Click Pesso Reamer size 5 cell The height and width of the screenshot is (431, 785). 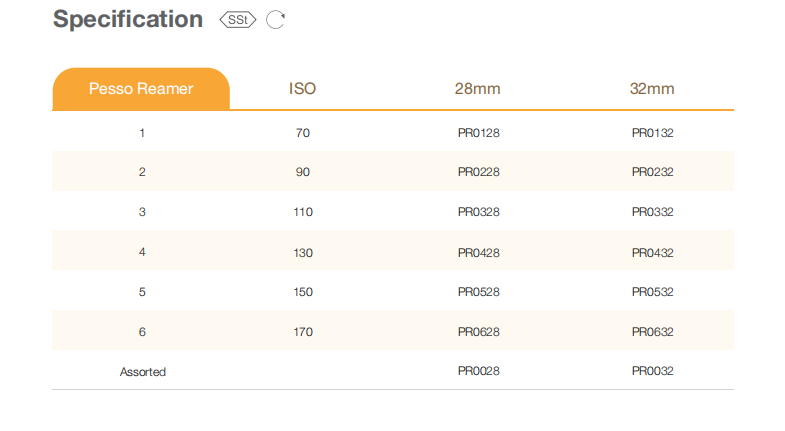tap(142, 292)
